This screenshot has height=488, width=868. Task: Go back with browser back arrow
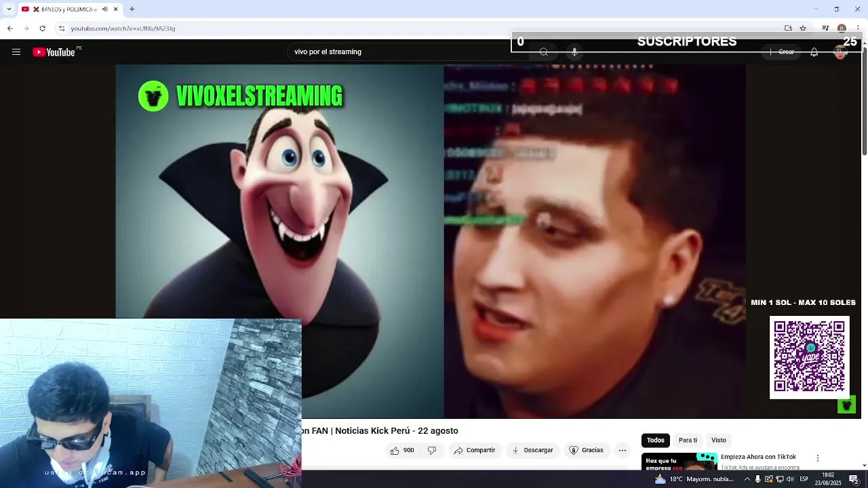9,28
